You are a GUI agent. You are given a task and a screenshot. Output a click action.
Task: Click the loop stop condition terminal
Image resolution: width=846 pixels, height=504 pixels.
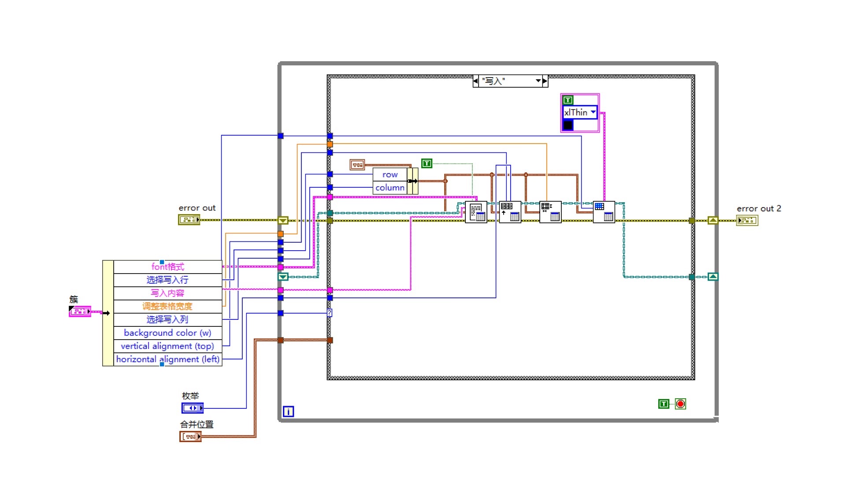[680, 404]
